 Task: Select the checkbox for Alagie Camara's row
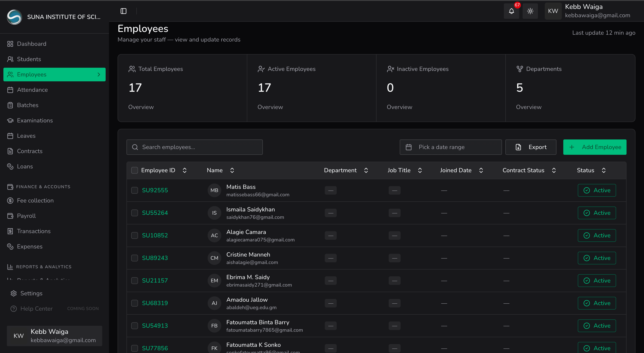pos(135,235)
